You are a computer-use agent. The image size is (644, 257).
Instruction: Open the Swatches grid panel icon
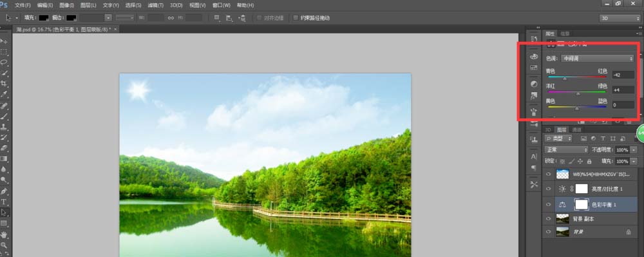coord(533,68)
